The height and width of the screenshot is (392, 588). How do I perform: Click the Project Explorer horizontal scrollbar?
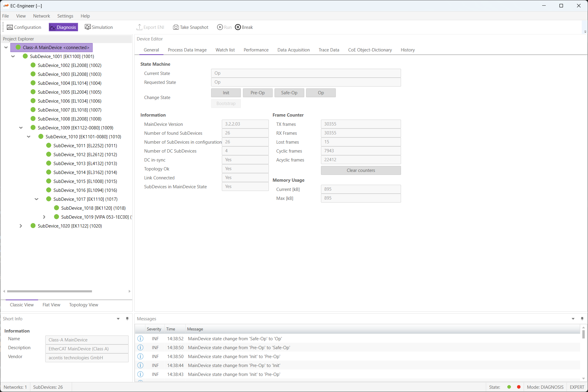pyautogui.click(x=49, y=291)
